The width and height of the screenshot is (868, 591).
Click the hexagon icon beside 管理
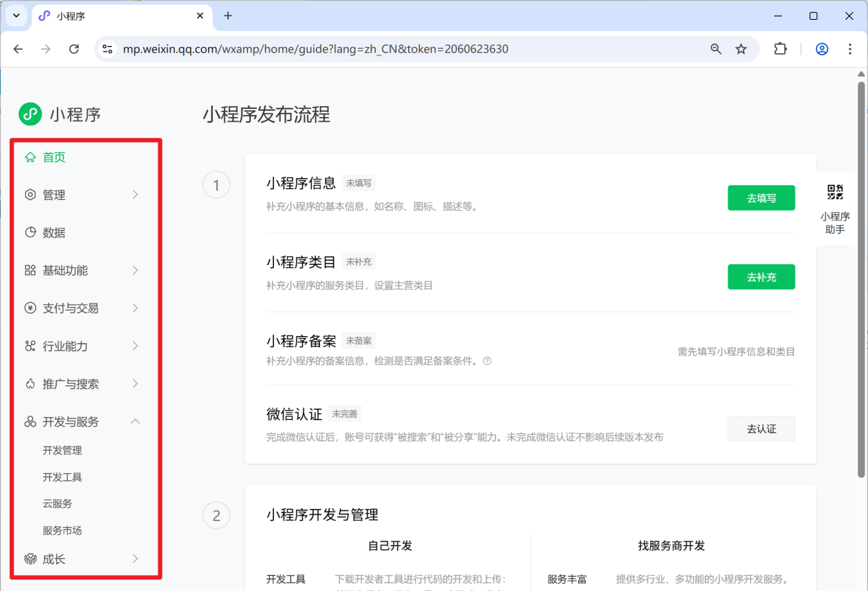point(30,195)
